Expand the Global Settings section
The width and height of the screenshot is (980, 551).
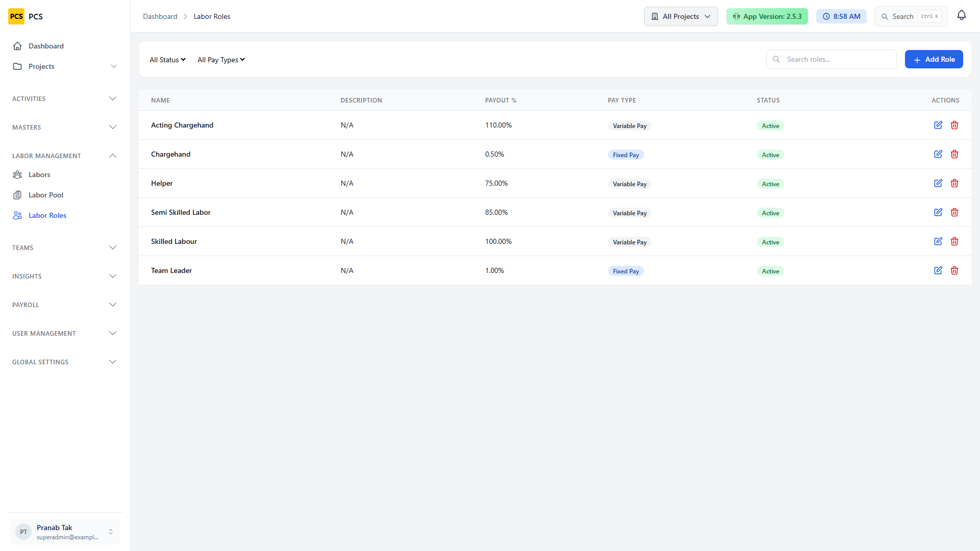(x=65, y=362)
